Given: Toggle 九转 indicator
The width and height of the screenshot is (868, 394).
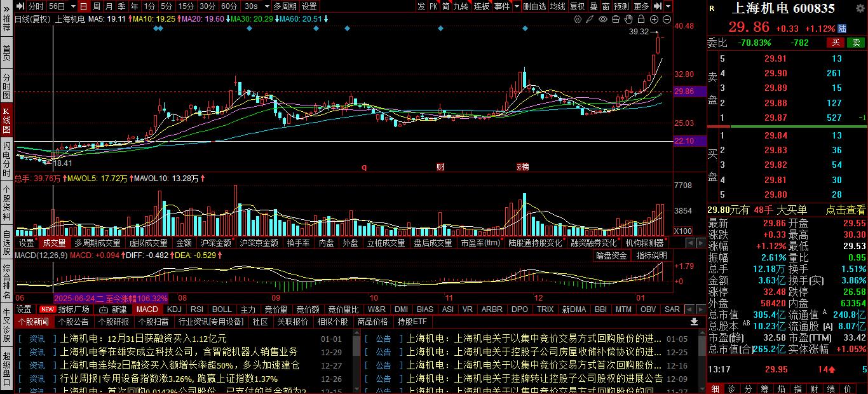Looking at the screenshot, I should click(461, 6).
